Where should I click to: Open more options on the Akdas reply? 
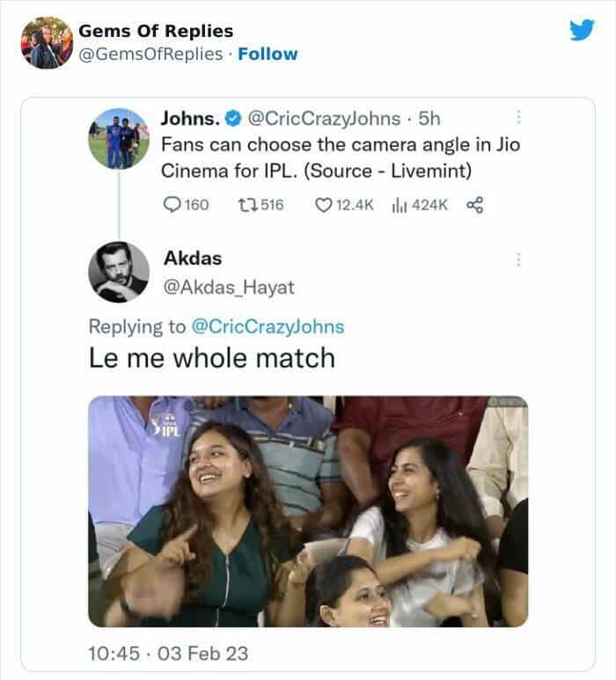[x=519, y=260]
